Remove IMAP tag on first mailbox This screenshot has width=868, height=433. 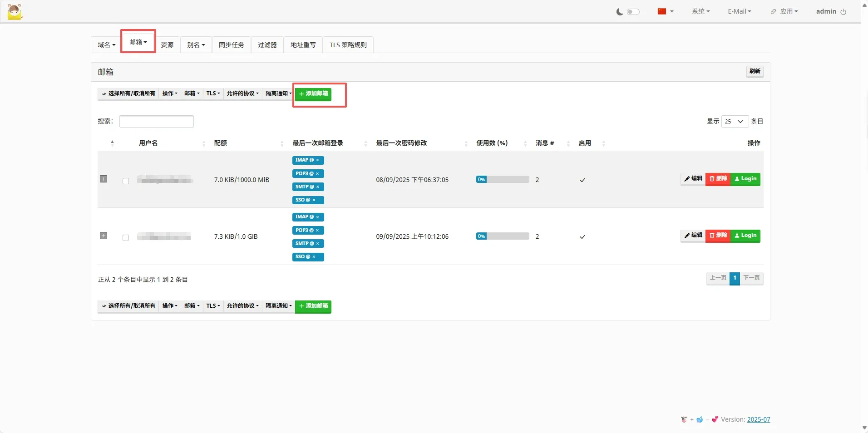317,160
